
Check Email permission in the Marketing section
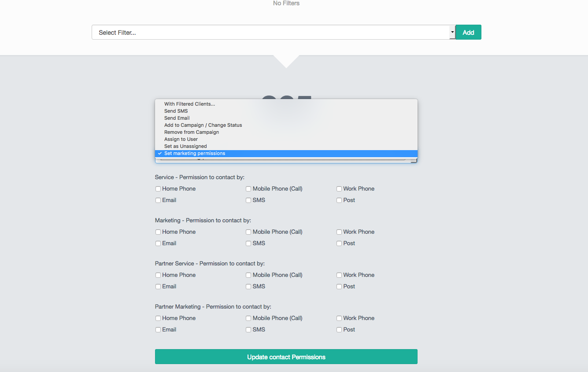158,243
